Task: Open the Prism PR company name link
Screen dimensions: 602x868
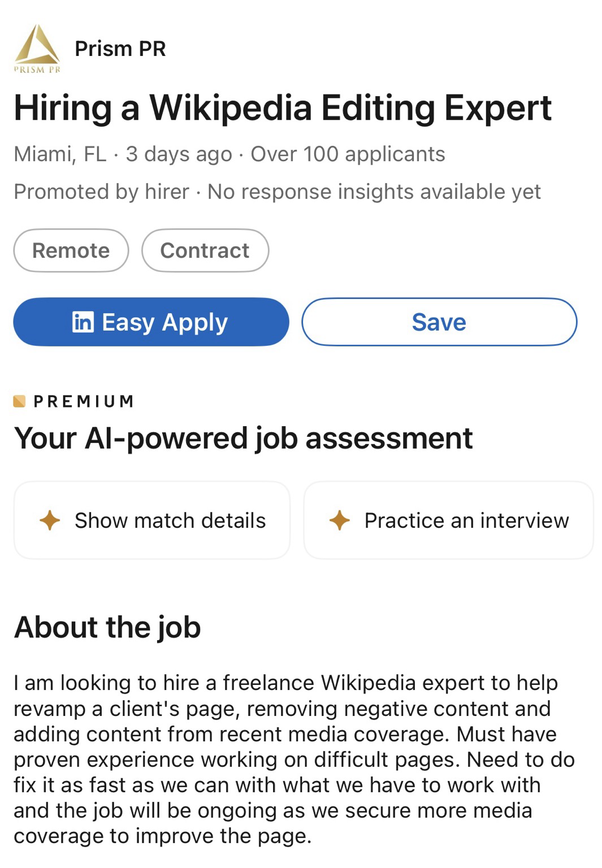Action: (120, 49)
